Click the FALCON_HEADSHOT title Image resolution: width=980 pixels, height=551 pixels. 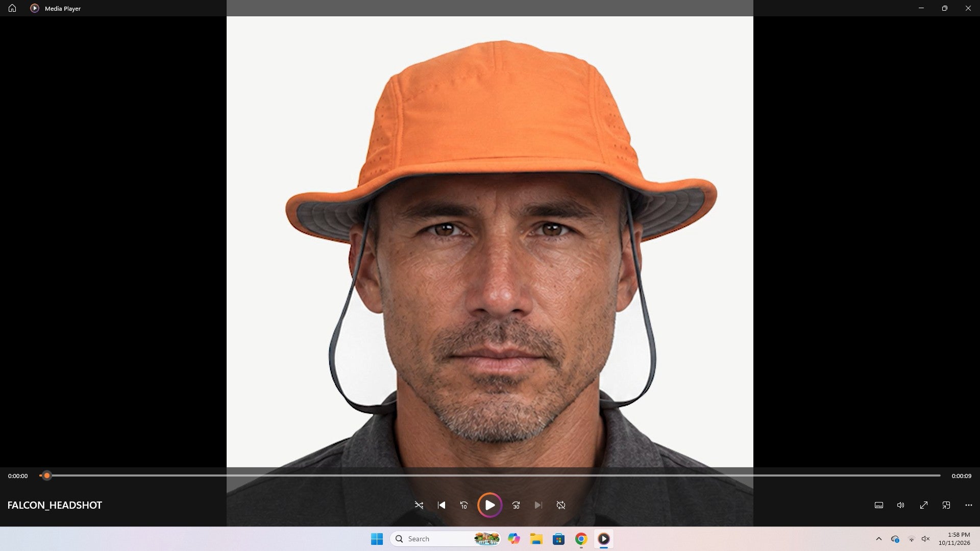[55, 505]
